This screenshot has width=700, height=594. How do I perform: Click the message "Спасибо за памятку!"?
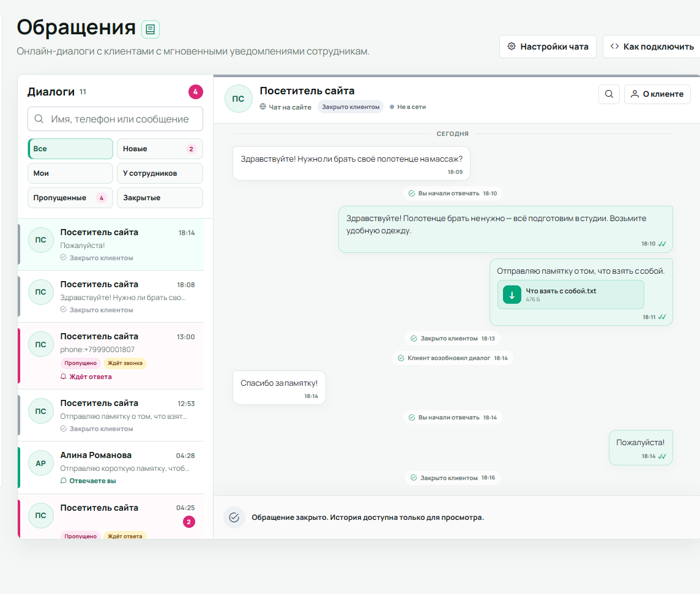point(279,388)
